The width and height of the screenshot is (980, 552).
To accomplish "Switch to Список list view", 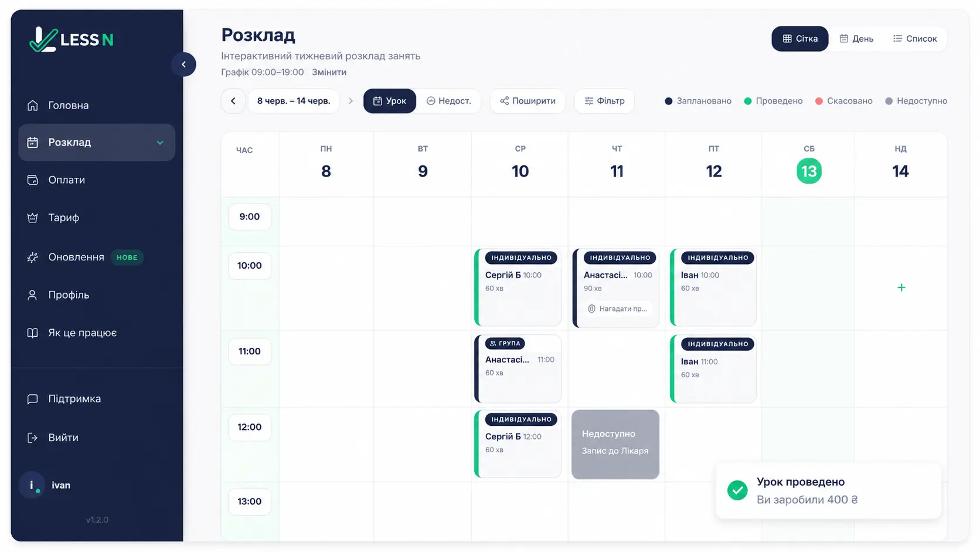I will [914, 39].
